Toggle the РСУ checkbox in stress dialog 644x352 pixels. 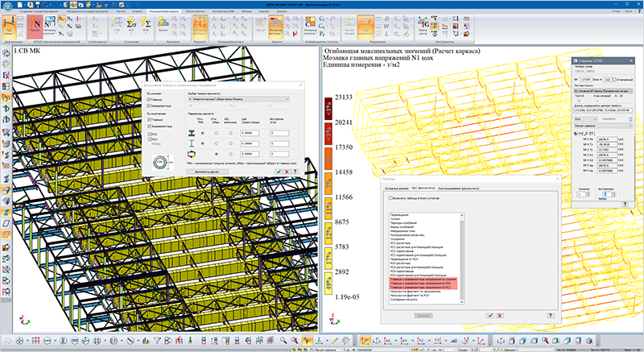pos(150,135)
